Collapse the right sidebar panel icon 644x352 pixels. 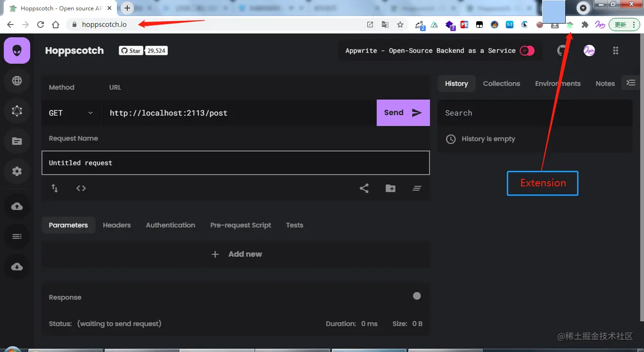[631, 83]
